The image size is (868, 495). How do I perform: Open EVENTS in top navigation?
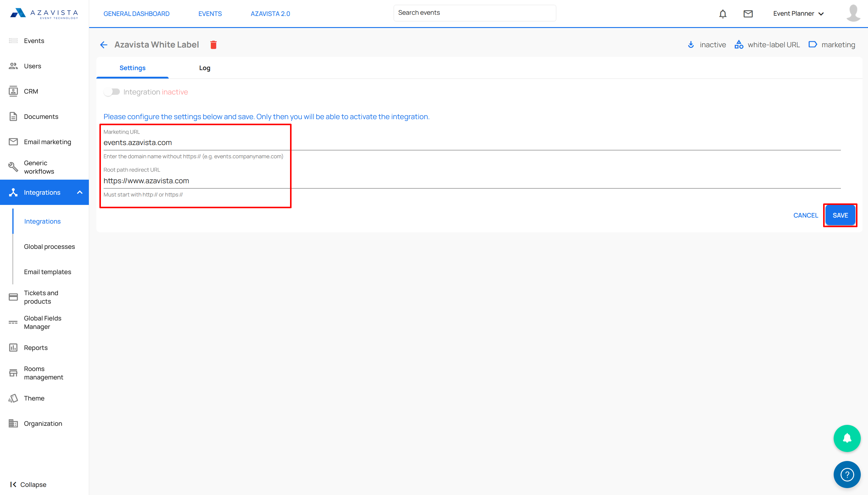pos(210,14)
